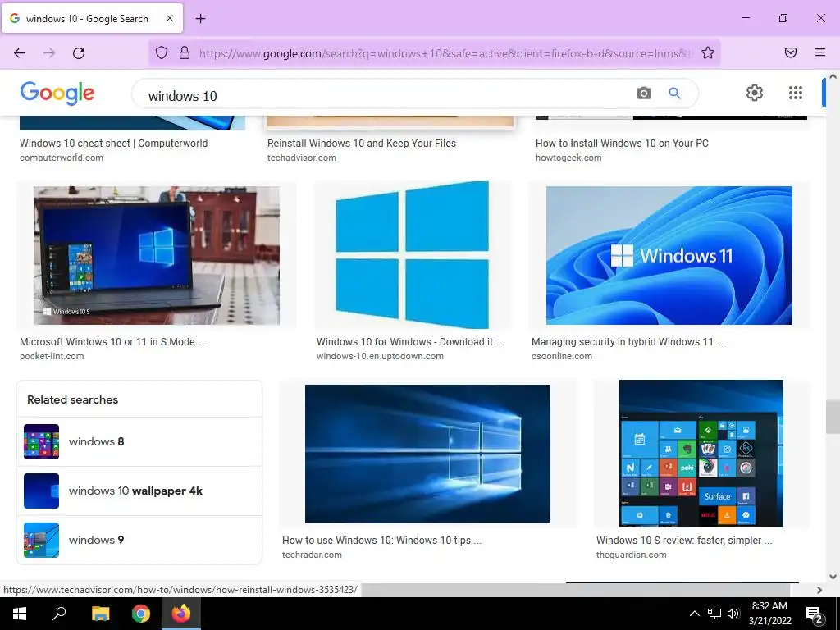The image size is (840, 630).
Task: Select related search windows 9
Action: (x=139, y=540)
